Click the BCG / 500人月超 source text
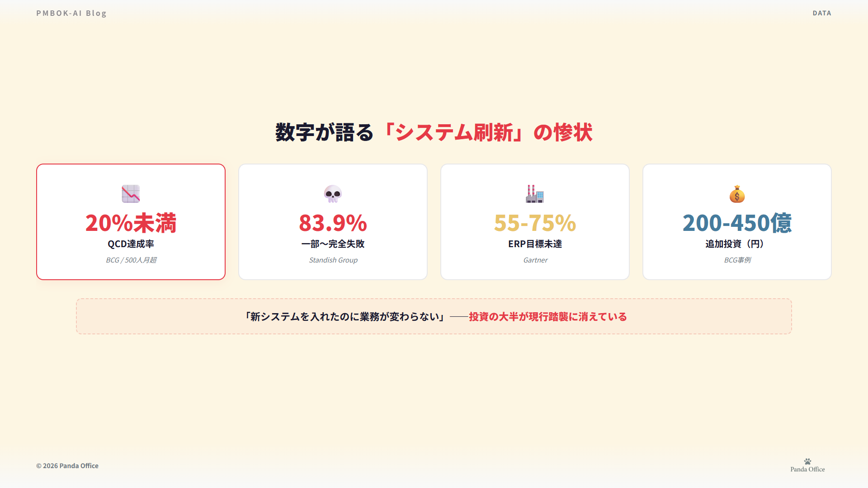 tap(131, 260)
